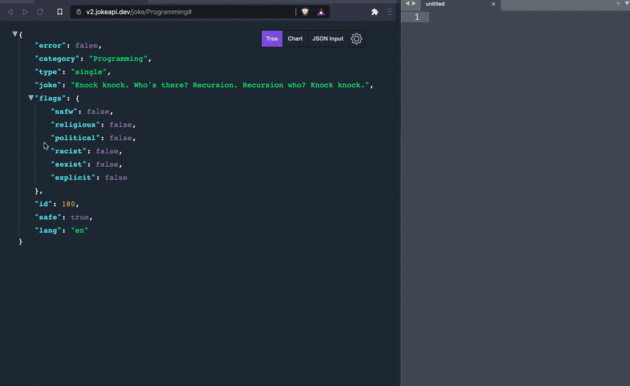Viewport: 630px width, 386px height.
Task: Open JSON viewer settings gear
Action: coord(356,39)
